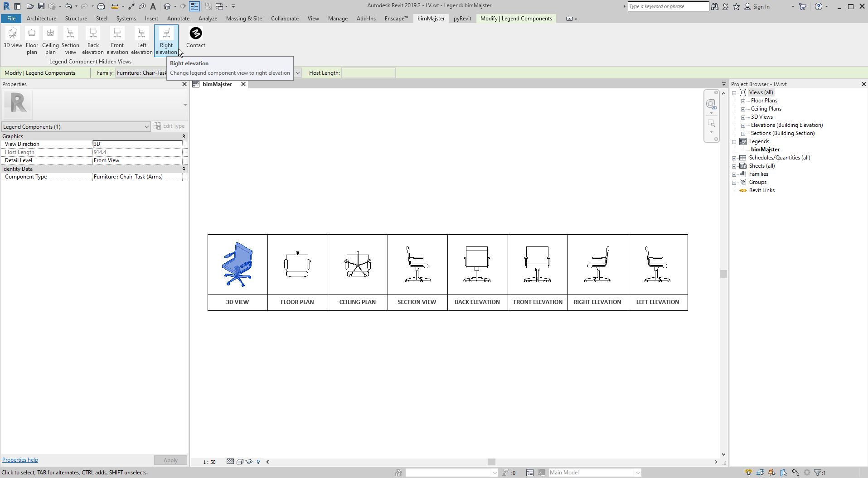The image size is (868, 478).
Task: Open the Architecture ribbon tab
Action: pos(41,19)
